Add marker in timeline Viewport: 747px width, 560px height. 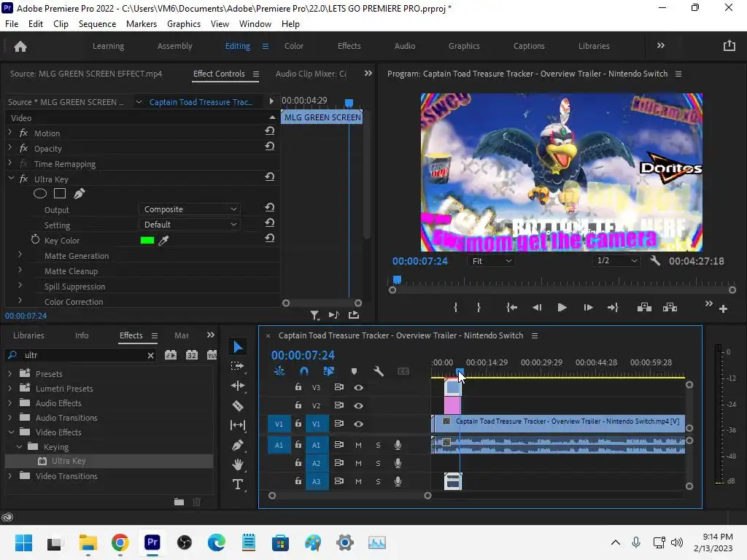[x=354, y=371]
